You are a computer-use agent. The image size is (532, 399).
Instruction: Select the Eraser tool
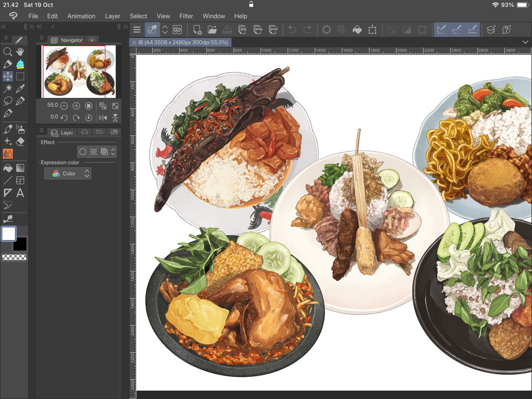20,141
